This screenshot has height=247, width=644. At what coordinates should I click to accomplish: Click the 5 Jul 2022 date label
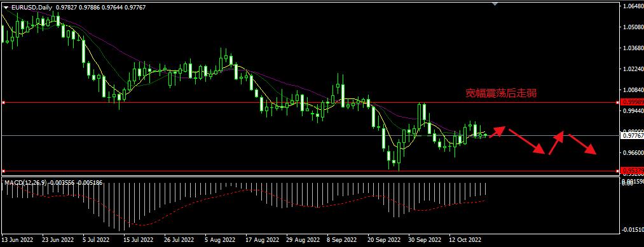(96, 239)
